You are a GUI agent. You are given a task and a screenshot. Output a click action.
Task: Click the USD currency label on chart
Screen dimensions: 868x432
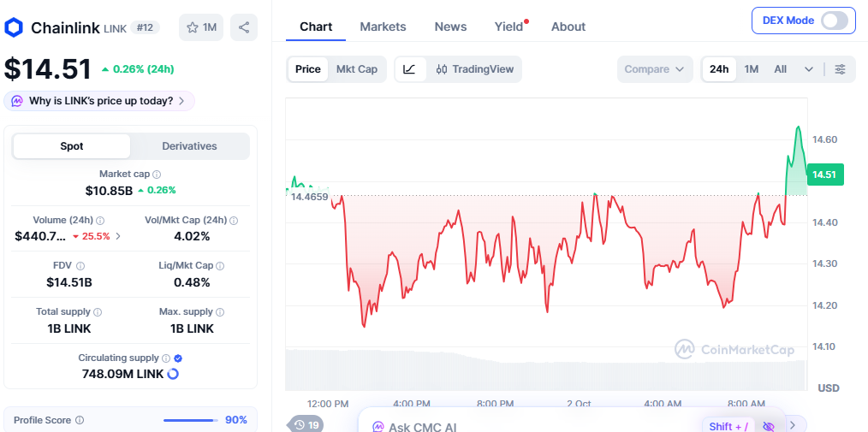click(x=829, y=388)
